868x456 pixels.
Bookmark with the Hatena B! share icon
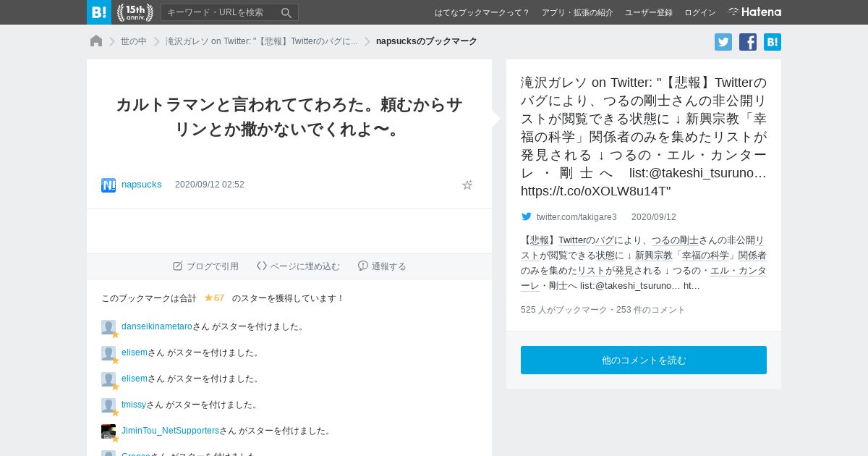tap(773, 42)
